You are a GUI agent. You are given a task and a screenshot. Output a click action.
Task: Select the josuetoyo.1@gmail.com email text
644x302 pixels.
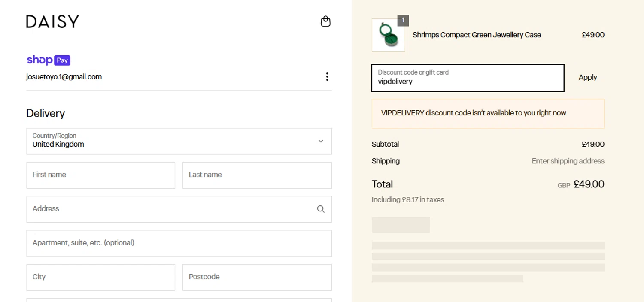click(64, 77)
